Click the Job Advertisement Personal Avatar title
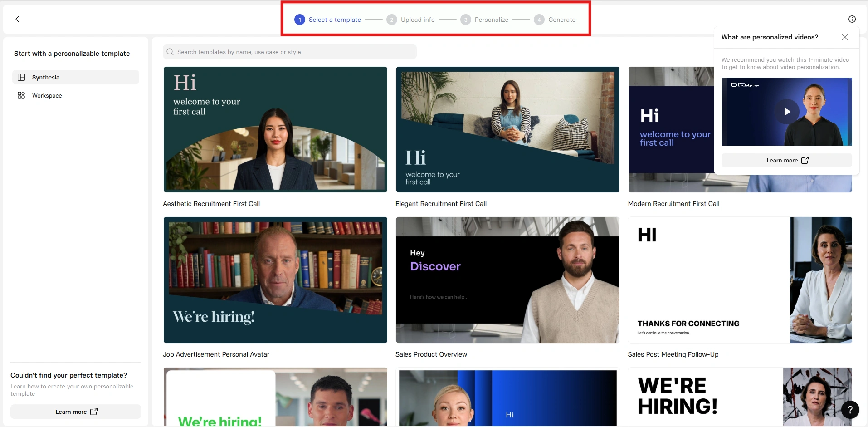The width and height of the screenshot is (868, 427). pos(216,354)
